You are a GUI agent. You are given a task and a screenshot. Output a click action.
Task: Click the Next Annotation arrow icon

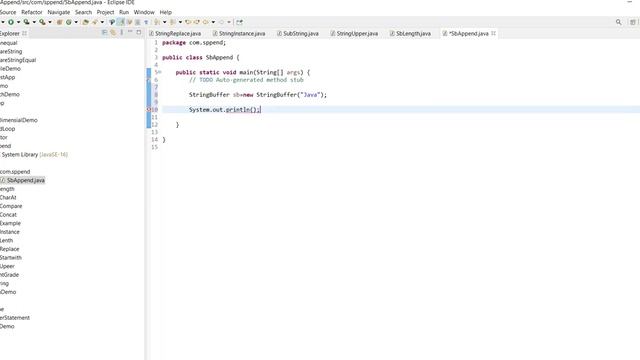[x=157, y=22]
